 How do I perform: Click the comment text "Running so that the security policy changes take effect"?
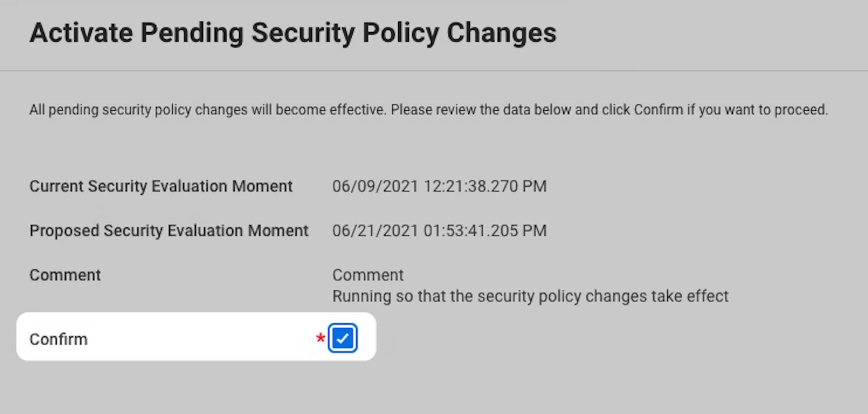tap(530, 296)
